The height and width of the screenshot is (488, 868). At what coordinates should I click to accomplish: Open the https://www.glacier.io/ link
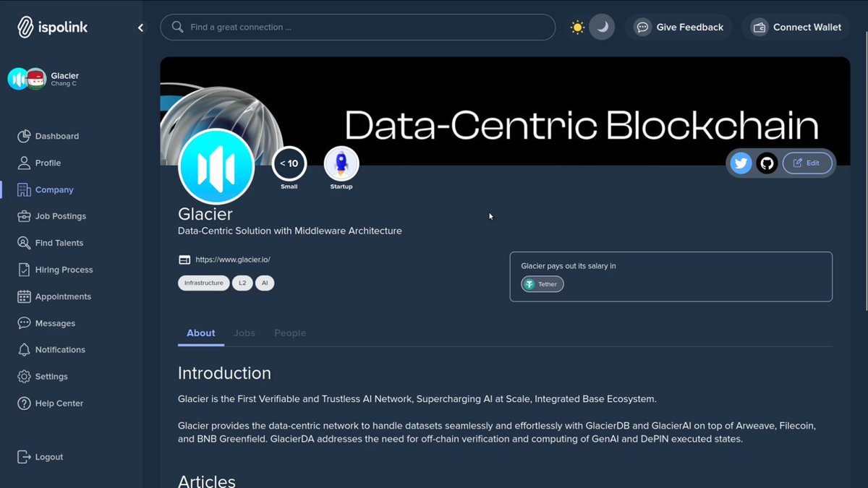point(233,260)
